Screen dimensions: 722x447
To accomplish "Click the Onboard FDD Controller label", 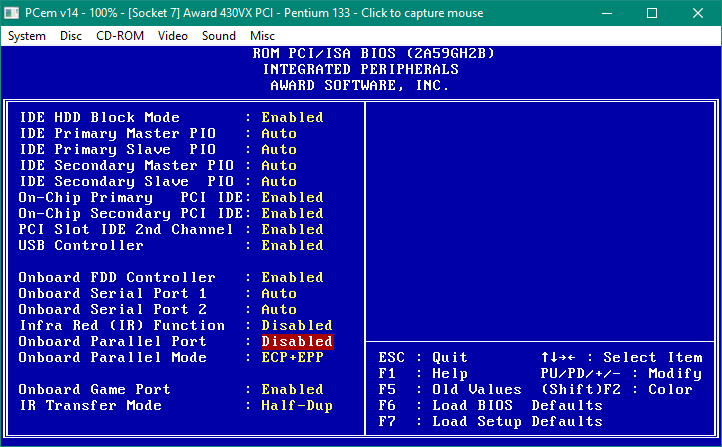I will click(x=117, y=278).
